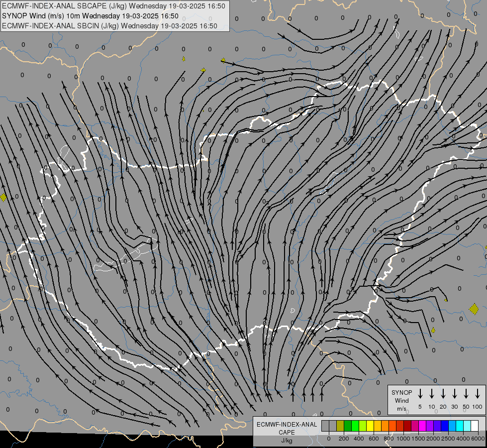Select the pale cyan swatch right of 4000 tick
Viewport: 487px width, 448px height.
(x=468, y=426)
